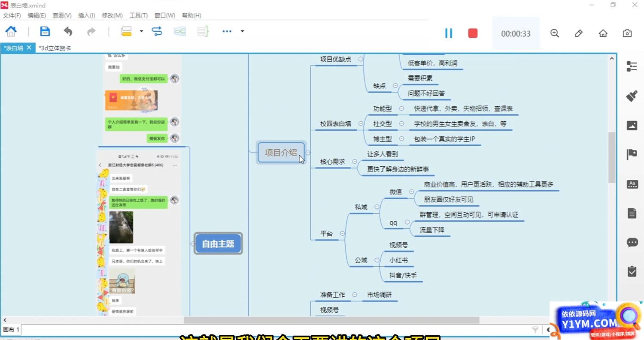Pause the screen recording
Image resolution: width=644 pixels, height=340 pixels.
pyautogui.click(x=449, y=33)
